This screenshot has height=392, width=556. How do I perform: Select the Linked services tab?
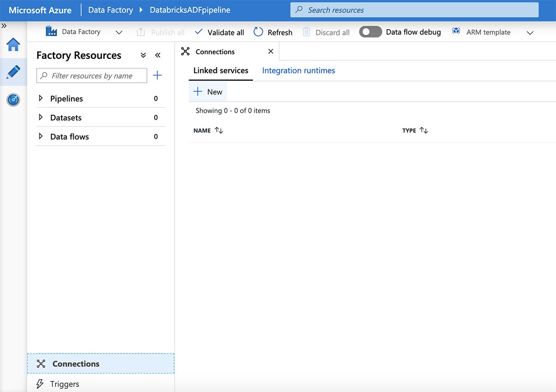(221, 70)
